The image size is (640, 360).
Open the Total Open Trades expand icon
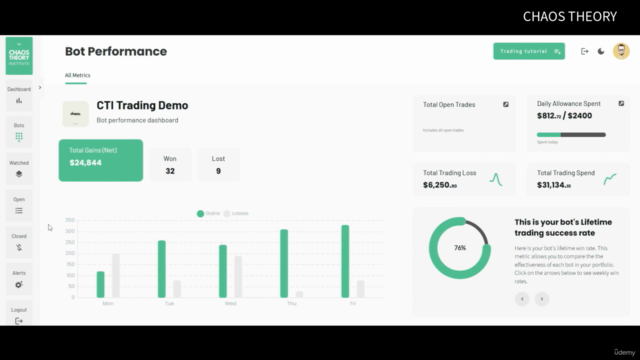506,104
